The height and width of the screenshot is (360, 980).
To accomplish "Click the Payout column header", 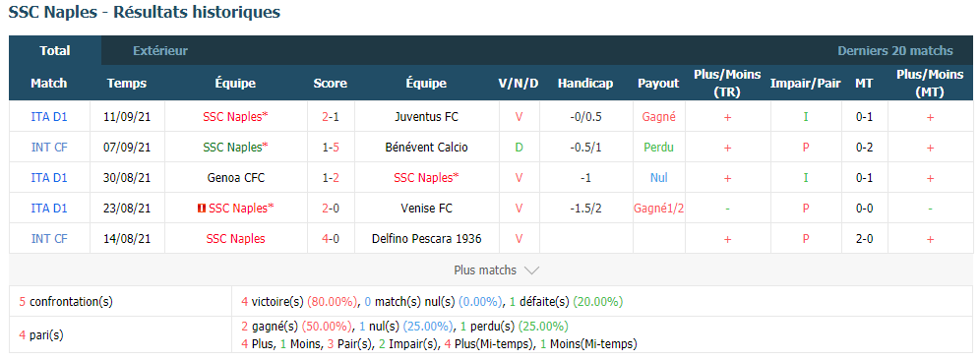I will click(x=658, y=84).
